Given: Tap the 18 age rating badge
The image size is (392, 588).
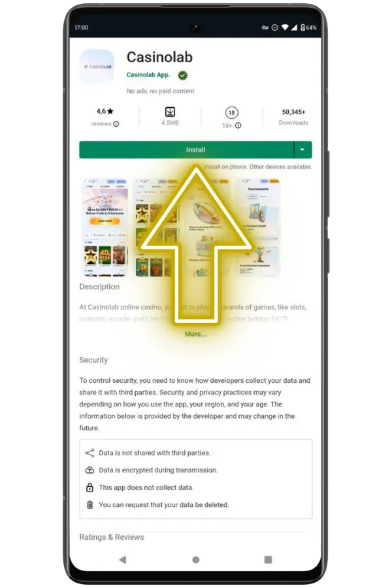Looking at the screenshot, I should coord(231,112).
